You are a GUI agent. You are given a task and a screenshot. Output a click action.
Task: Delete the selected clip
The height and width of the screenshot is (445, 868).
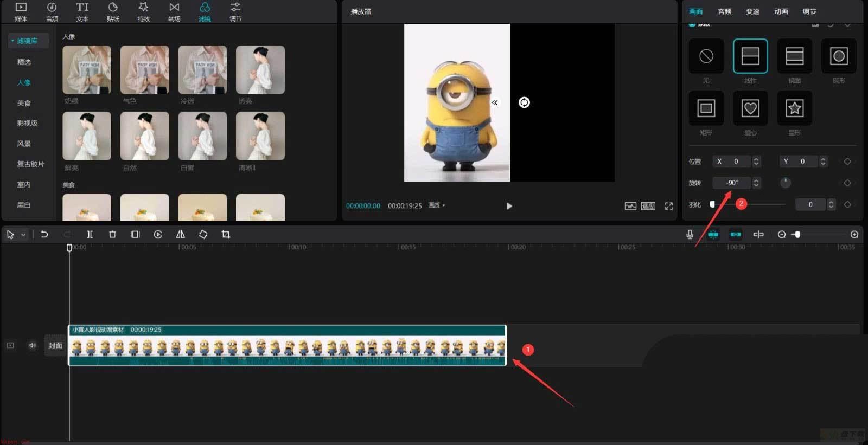tap(112, 234)
